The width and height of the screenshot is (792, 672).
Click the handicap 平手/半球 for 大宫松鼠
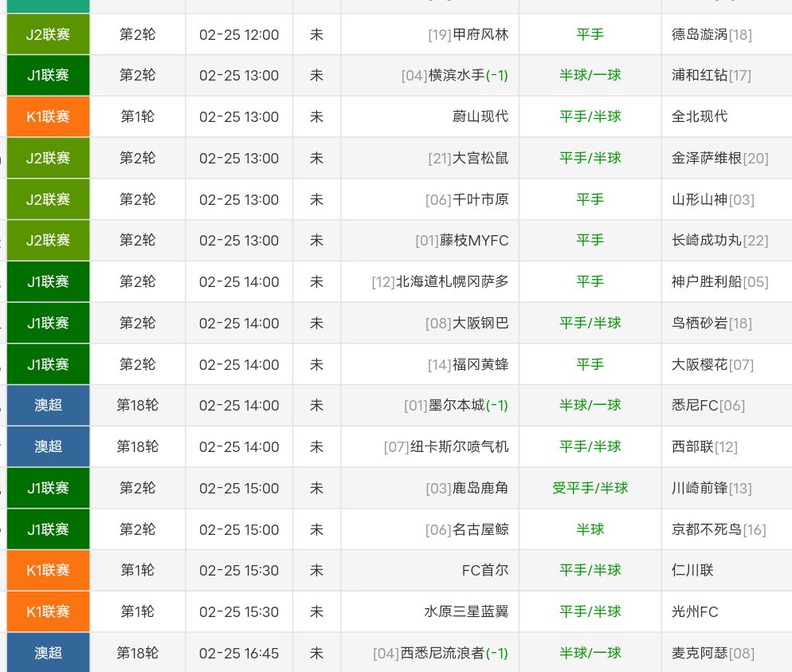[590, 158]
